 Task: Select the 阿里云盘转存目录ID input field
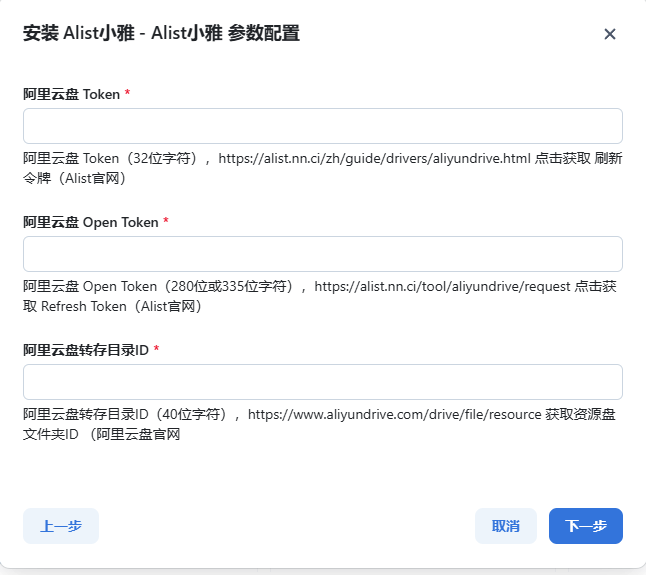coord(323,382)
